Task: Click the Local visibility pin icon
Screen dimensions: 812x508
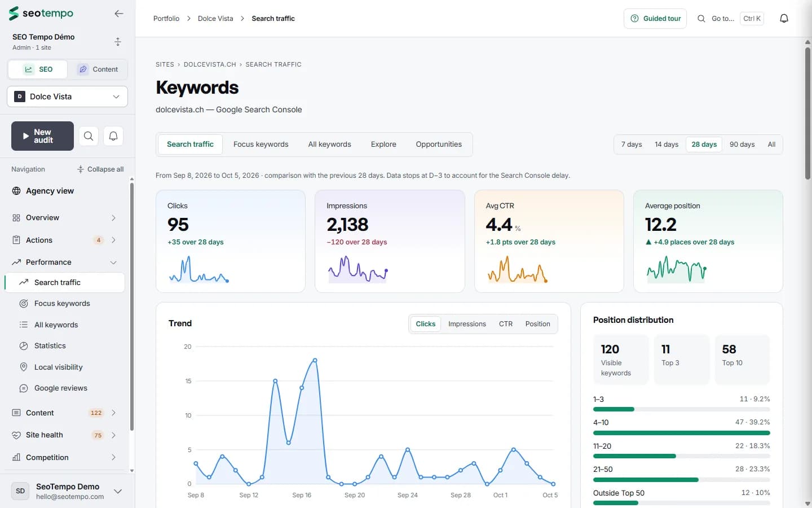Action: [24, 367]
